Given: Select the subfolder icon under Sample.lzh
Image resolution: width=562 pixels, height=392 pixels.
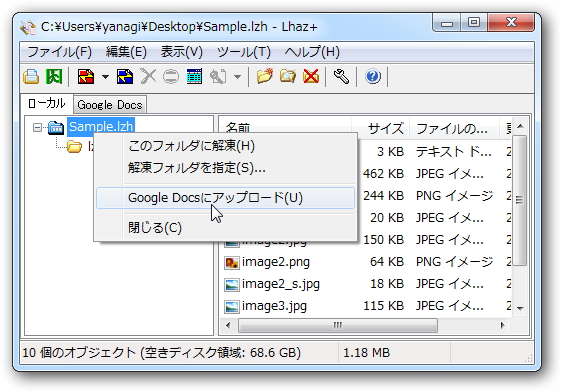Looking at the screenshot, I should click(x=75, y=146).
